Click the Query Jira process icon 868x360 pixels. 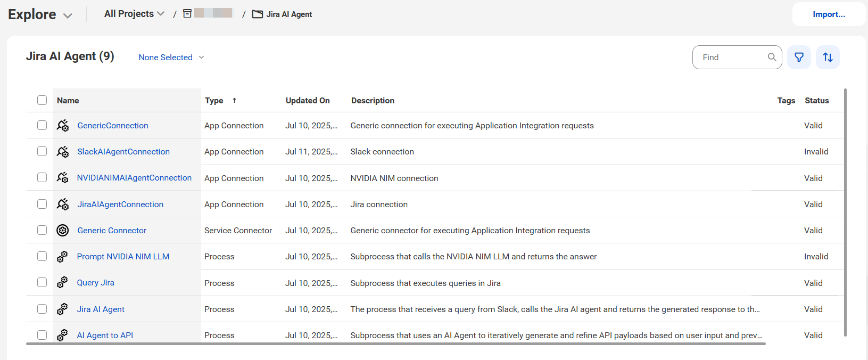click(x=62, y=282)
